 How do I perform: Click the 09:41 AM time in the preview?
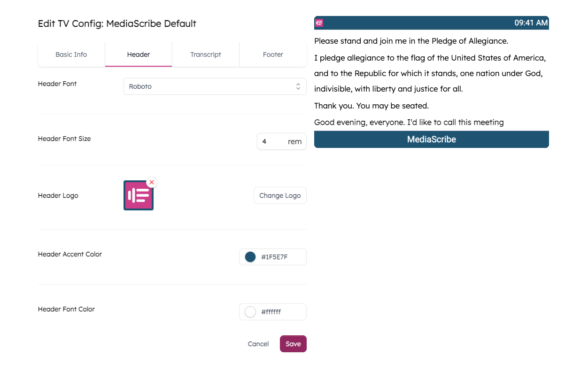(x=531, y=23)
